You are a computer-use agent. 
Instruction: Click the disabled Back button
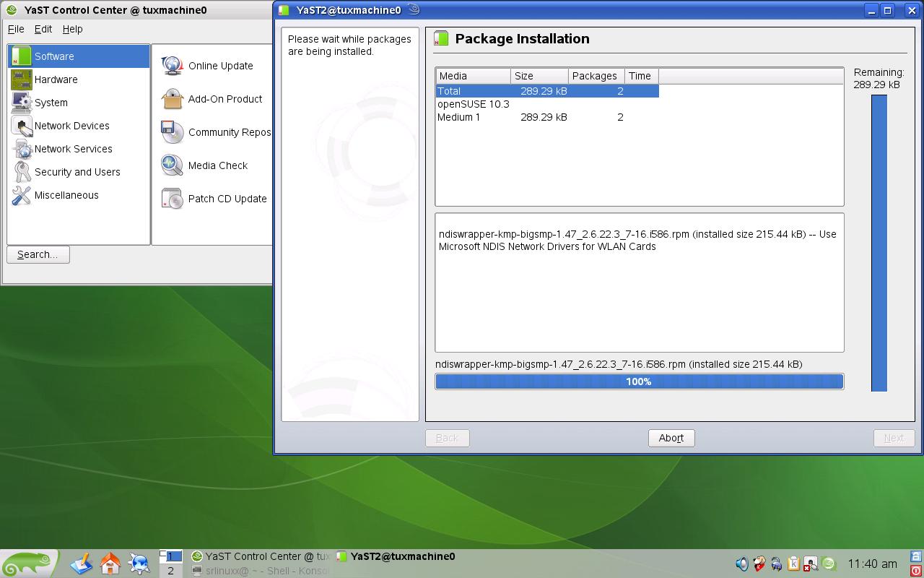tap(447, 438)
